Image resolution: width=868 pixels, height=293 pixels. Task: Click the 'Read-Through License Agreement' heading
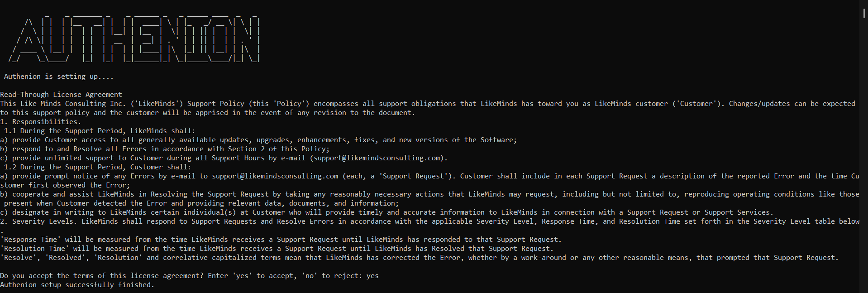(61, 95)
